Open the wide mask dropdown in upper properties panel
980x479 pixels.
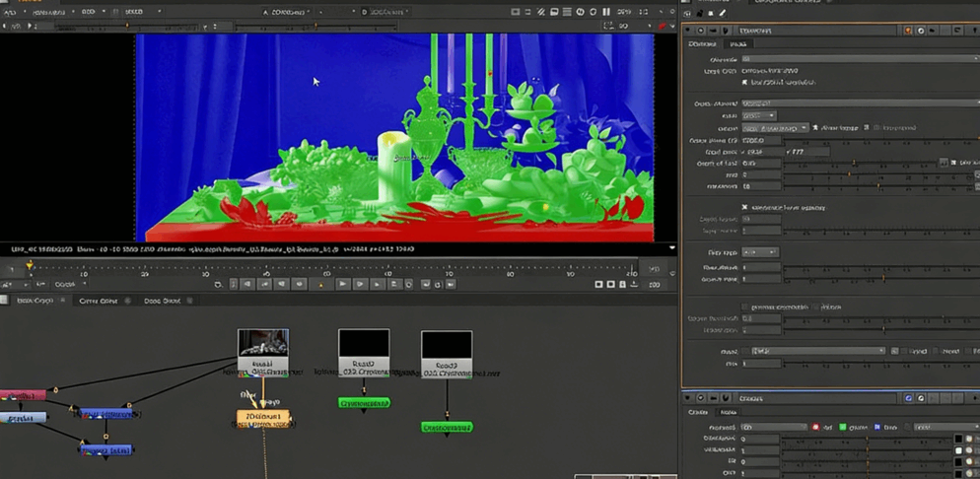(x=816, y=351)
